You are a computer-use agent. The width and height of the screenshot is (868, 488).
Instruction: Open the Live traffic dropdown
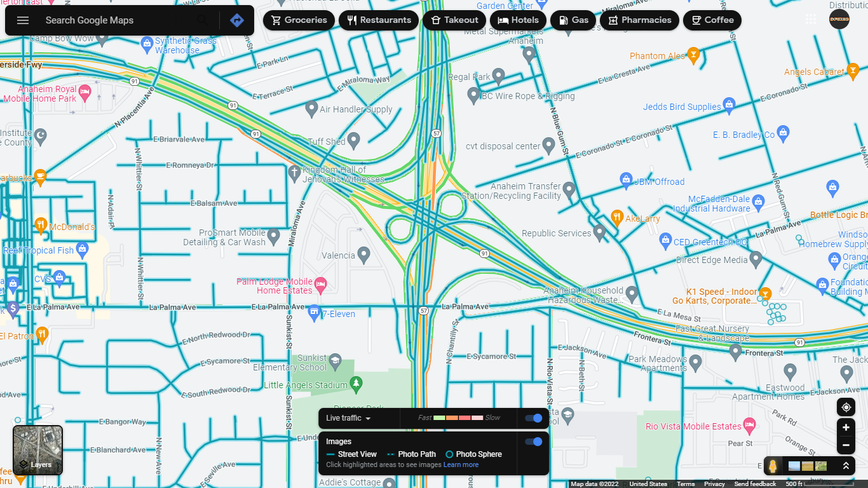coord(348,418)
